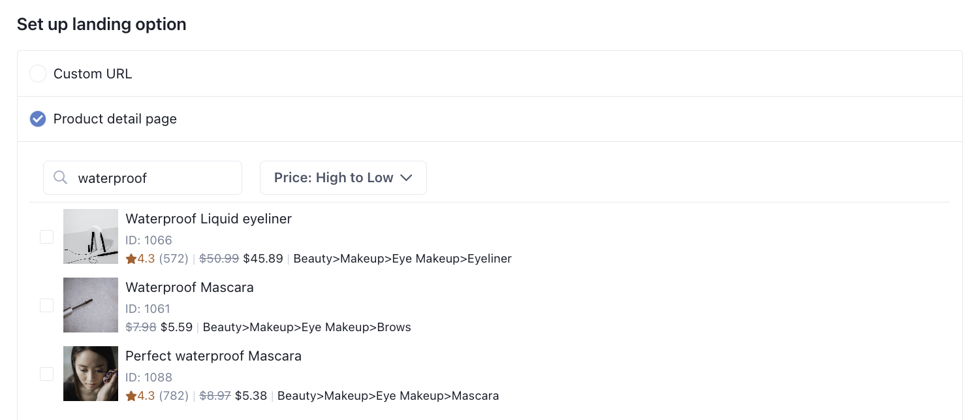980x420 pixels.
Task: Click the 'ID: 1061' text
Action: point(148,309)
